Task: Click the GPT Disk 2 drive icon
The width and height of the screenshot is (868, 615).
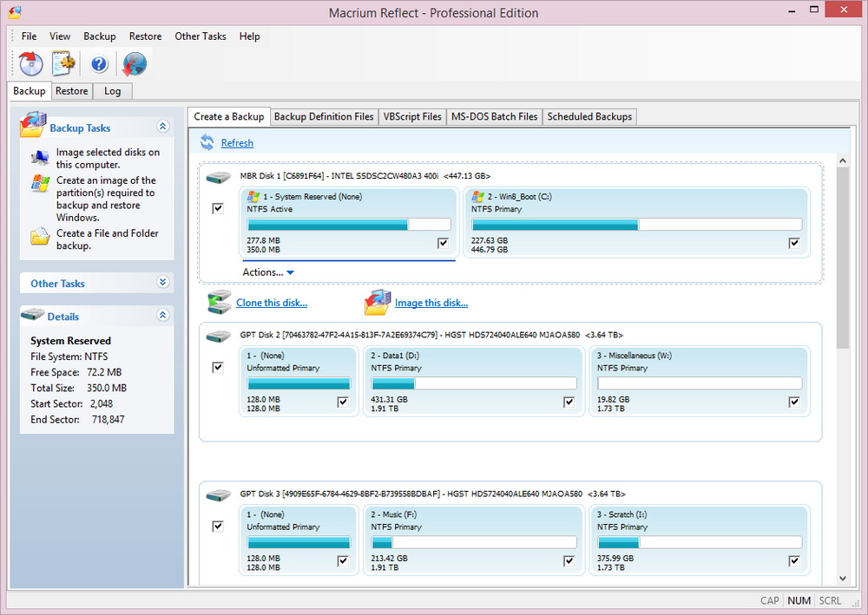Action: (x=218, y=337)
